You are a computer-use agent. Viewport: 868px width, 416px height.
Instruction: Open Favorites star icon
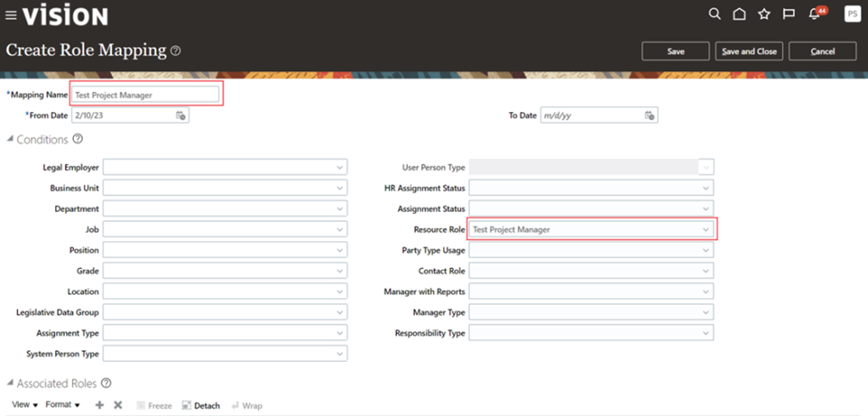[763, 14]
